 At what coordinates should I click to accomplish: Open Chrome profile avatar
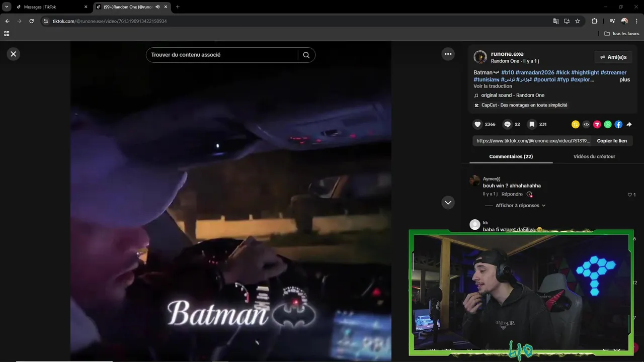[x=624, y=21]
